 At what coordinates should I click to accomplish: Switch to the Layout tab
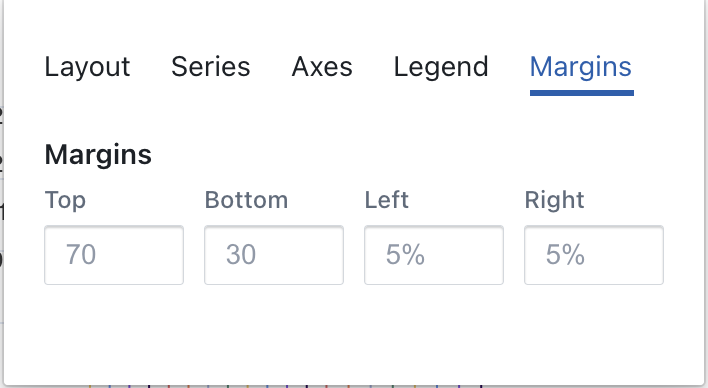[87, 67]
